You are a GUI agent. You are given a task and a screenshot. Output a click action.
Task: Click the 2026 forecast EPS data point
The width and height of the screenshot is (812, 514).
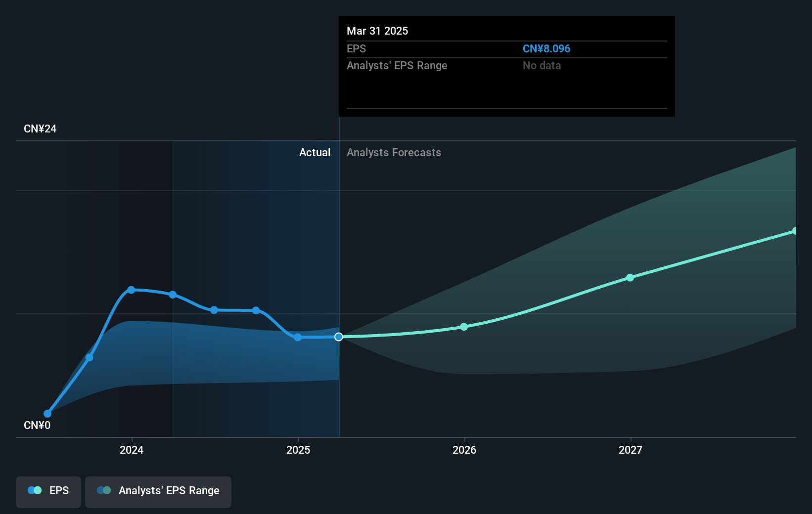click(x=464, y=327)
